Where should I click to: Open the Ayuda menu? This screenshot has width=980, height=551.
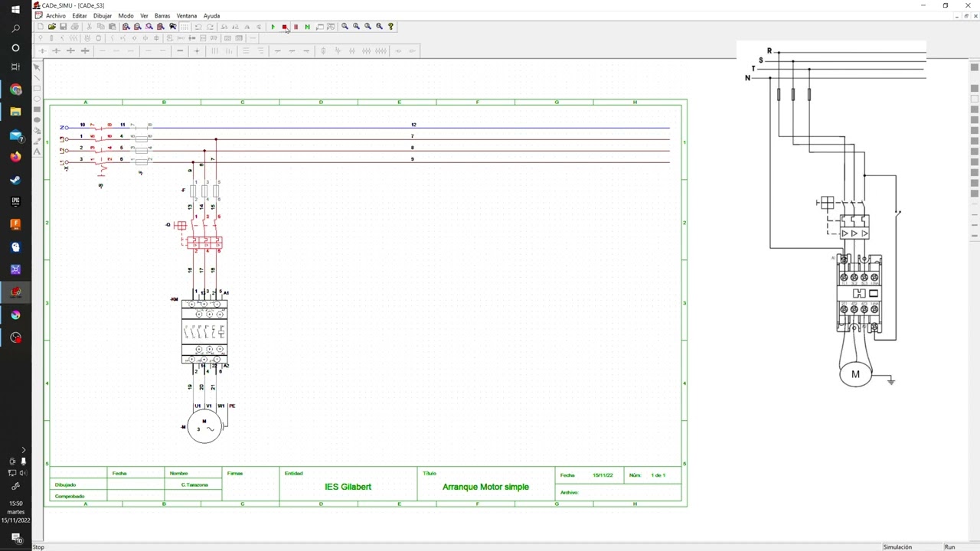coord(211,15)
